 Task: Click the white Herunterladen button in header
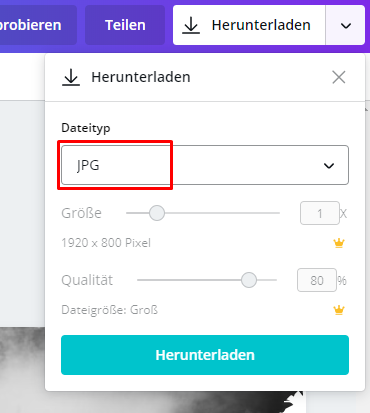[249, 25]
